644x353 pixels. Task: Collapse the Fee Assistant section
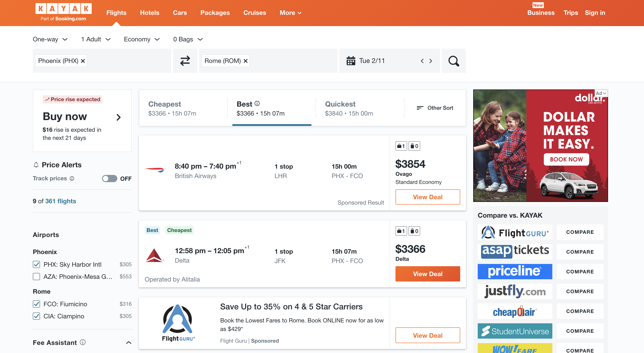pyautogui.click(x=129, y=342)
